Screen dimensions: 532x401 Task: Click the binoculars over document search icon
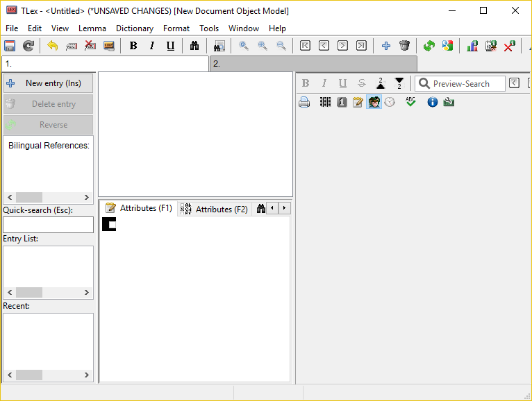tap(219, 45)
